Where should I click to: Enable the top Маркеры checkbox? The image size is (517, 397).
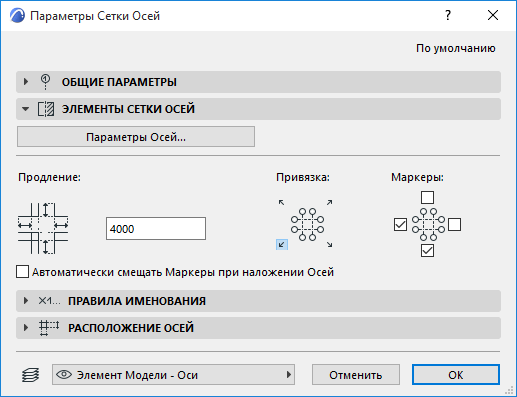pyautogui.click(x=427, y=197)
